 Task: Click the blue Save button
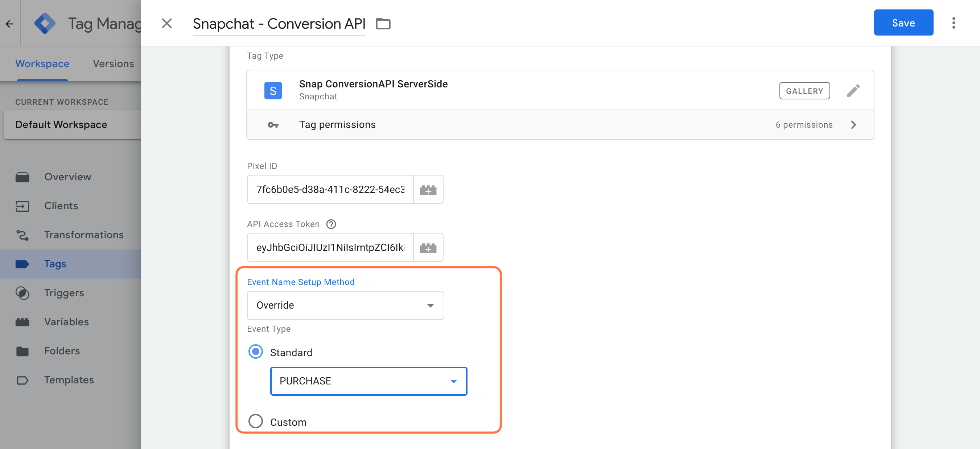point(903,23)
